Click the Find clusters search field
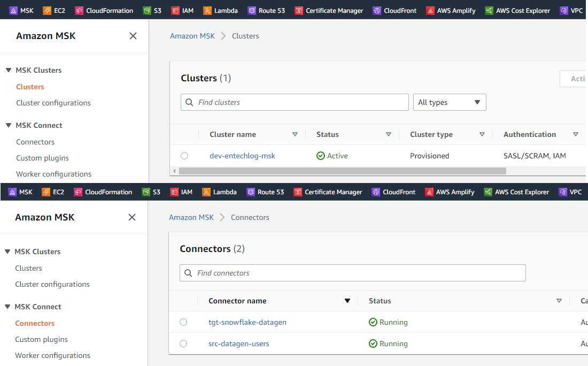Viewport: 588px width, 366px height. (x=295, y=102)
